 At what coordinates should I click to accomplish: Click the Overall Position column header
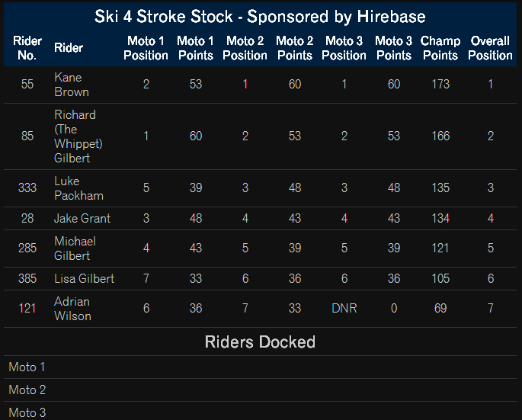(x=490, y=48)
